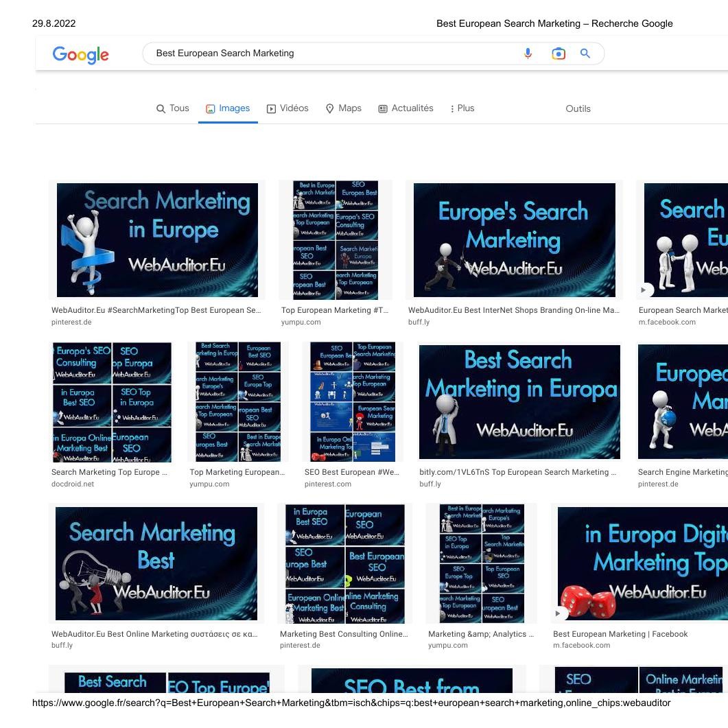The image size is (728, 728).
Task: Open the Europe's Search Marketing image thumbnail
Action: (x=514, y=240)
